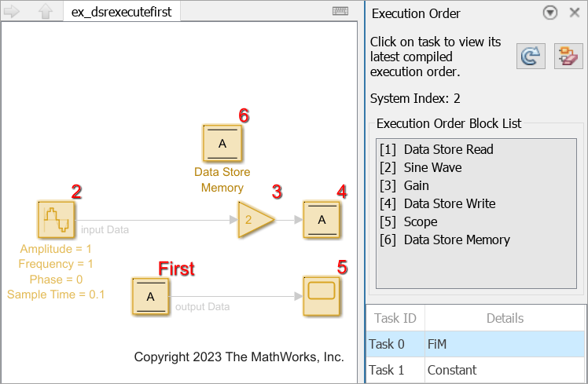Select the Data Store Write block
The height and width of the screenshot is (384, 588).
pos(322,220)
